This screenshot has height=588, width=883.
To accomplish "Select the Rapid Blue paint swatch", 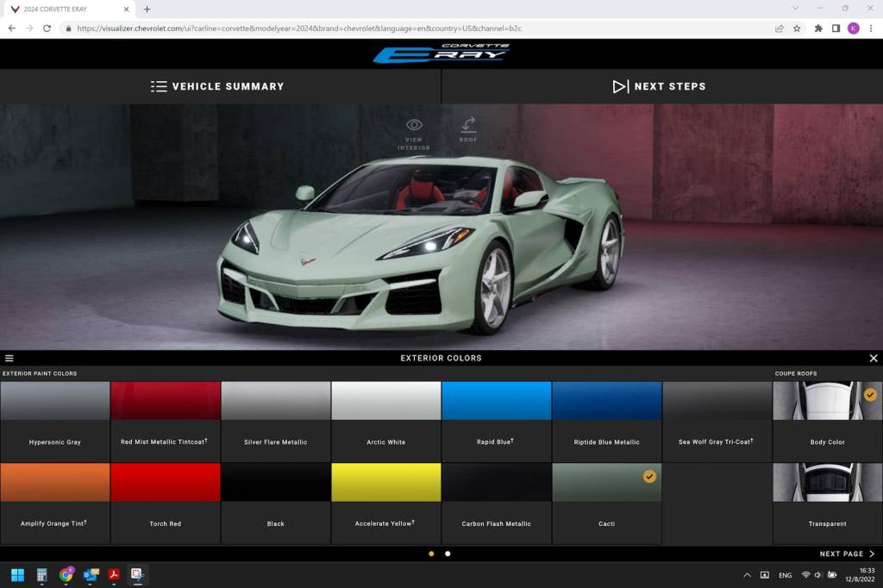I will click(x=496, y=399).
